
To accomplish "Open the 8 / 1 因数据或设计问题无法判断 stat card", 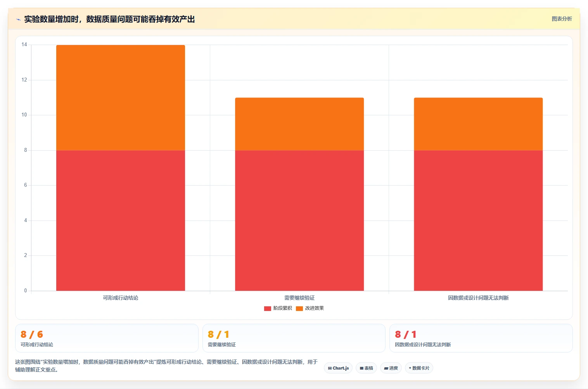I will pos(481,338).
